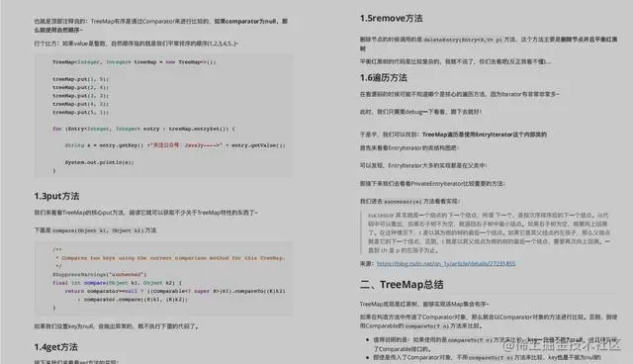Click the sentence mentioning "PrivateEntryIterator"
Image resolution: width=633 pixels, height=364 pixels.
click(432, 184)
